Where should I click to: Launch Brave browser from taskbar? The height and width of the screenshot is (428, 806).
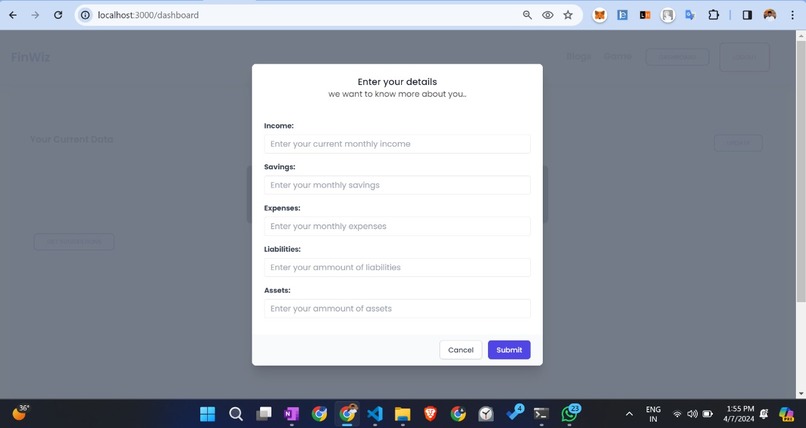pyautogui.click(x=430, y=414)
